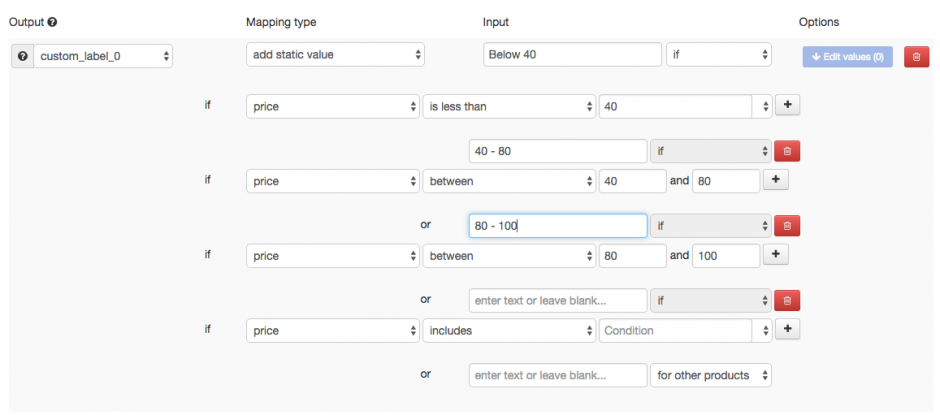Open the 'add static value' mapping type dropdown

pos(335,55)
